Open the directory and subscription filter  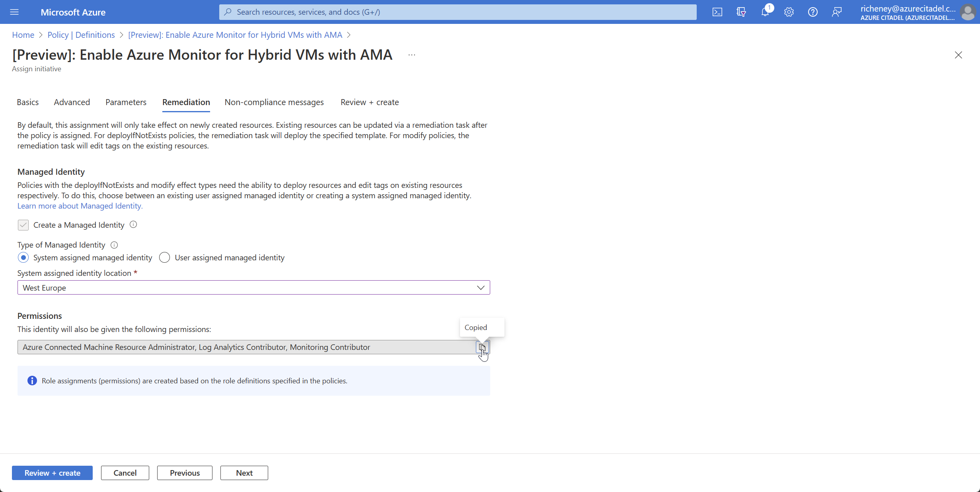coord(741,12)
